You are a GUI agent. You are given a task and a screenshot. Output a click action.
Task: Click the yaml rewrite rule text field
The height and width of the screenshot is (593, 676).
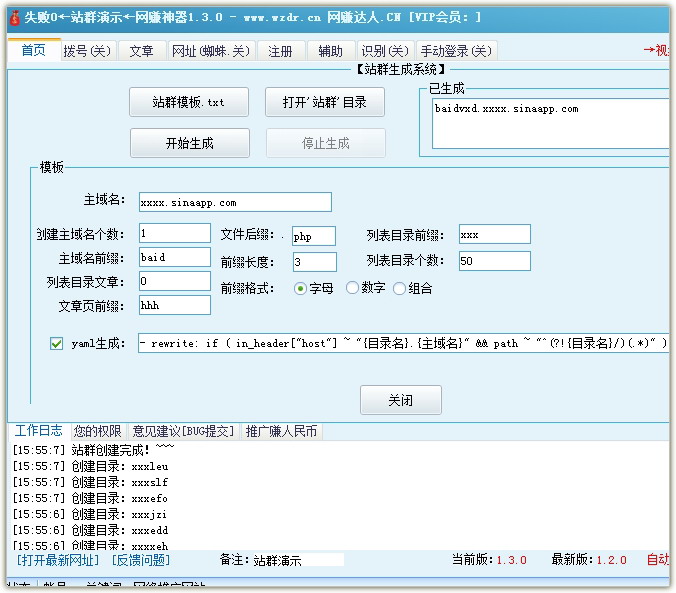(403, 343)
